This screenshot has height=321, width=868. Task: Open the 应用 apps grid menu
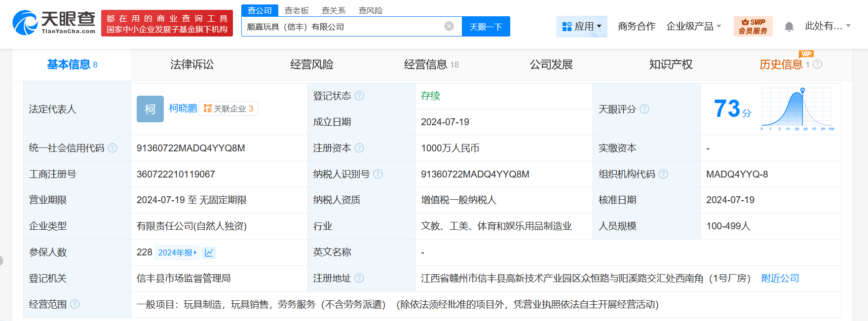click(x=582, y=27)
